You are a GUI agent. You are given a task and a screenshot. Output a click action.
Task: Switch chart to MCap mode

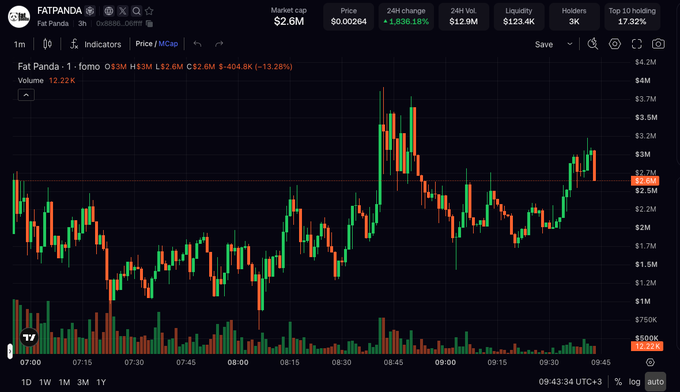[168, 44]
